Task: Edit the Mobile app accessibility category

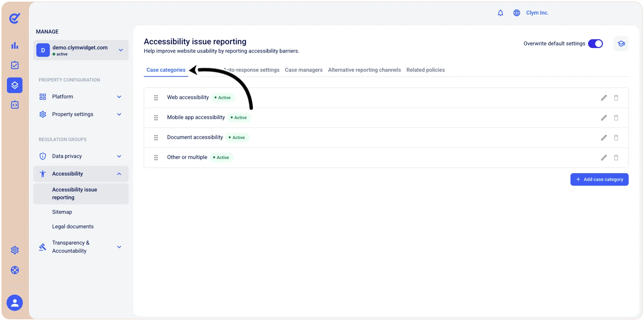Action: 604,118
